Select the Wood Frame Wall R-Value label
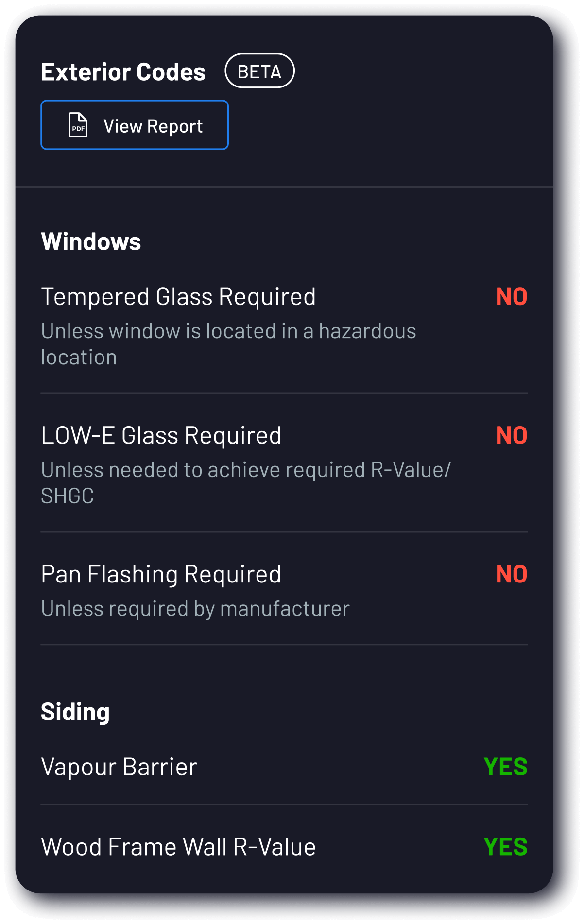Image resolution: width=584 pixels, height=924 pixels. 178,847
